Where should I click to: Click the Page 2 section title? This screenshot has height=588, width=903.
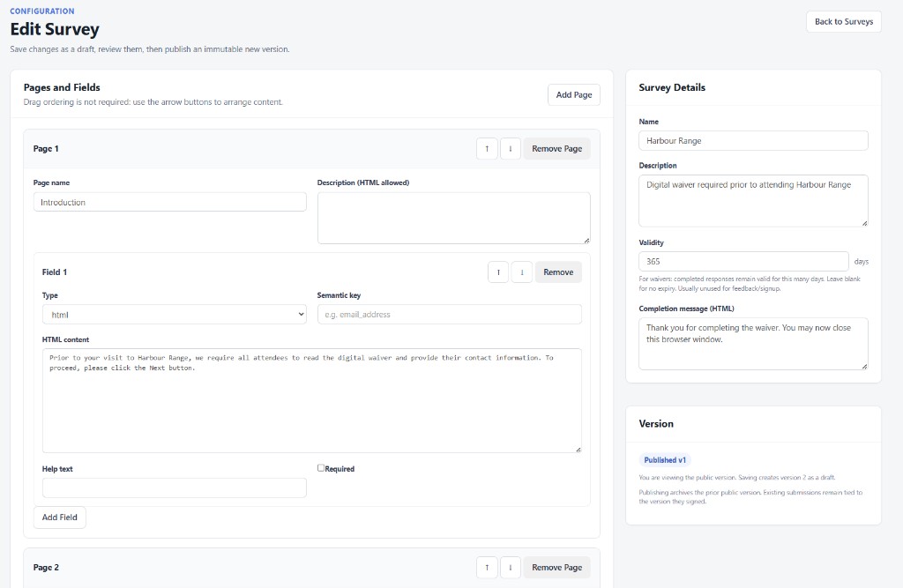[46, 567]
